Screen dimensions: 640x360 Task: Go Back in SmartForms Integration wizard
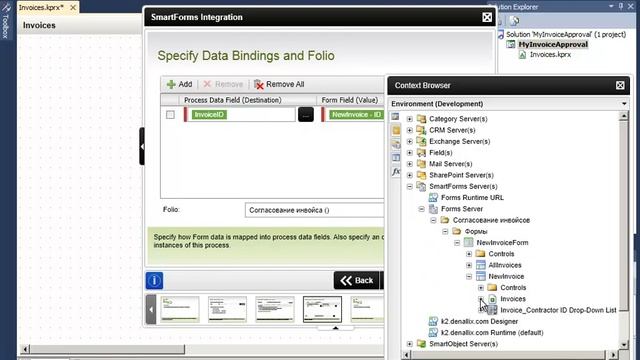356,280
